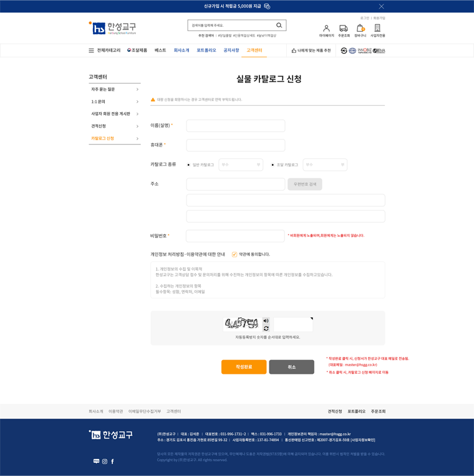Select the 조달 카탈로그 radio button
This screenshot has width=474, height=476.
click(273, 165)
